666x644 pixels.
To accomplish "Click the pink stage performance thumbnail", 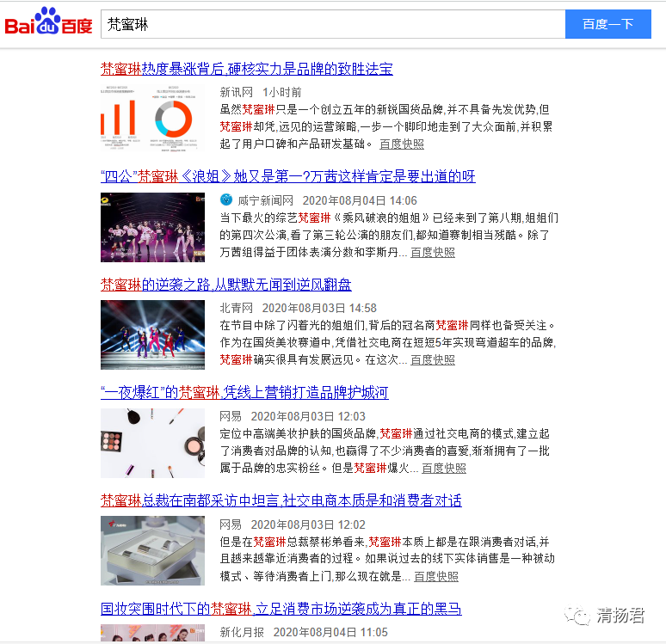I will 152,227.
